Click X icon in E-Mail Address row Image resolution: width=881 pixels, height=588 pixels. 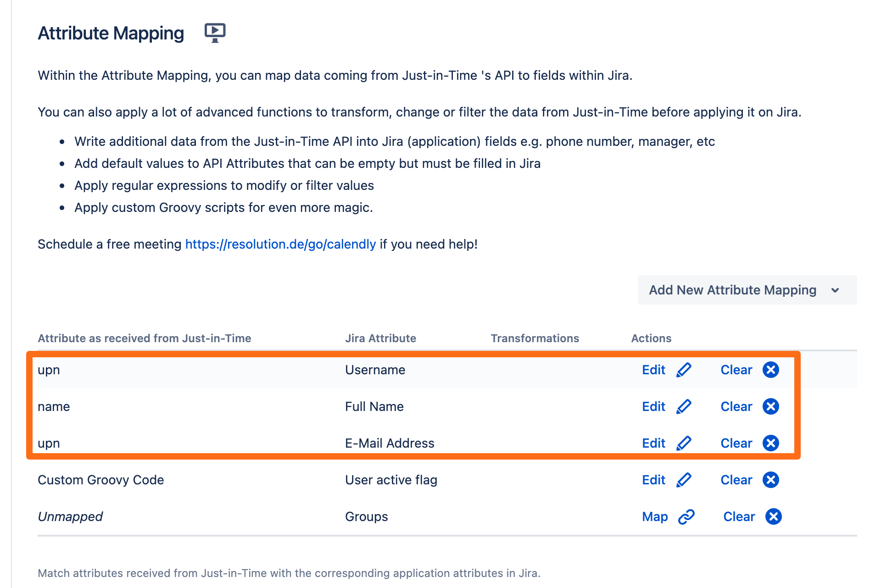771,443
